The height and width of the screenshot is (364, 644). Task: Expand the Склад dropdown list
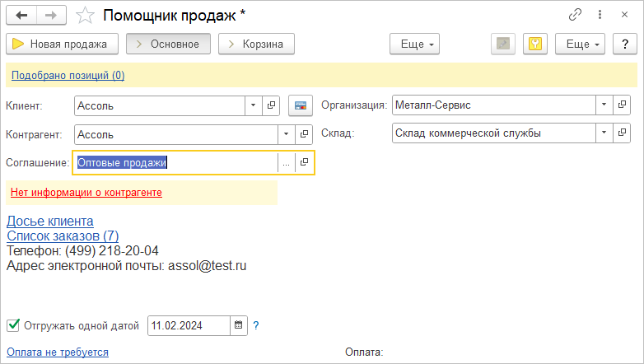pos(604,132)
